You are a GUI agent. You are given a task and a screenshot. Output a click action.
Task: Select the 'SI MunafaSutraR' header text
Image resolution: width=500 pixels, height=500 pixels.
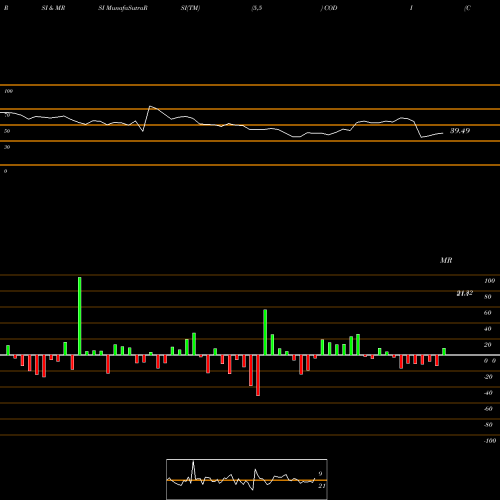(123, 8)
